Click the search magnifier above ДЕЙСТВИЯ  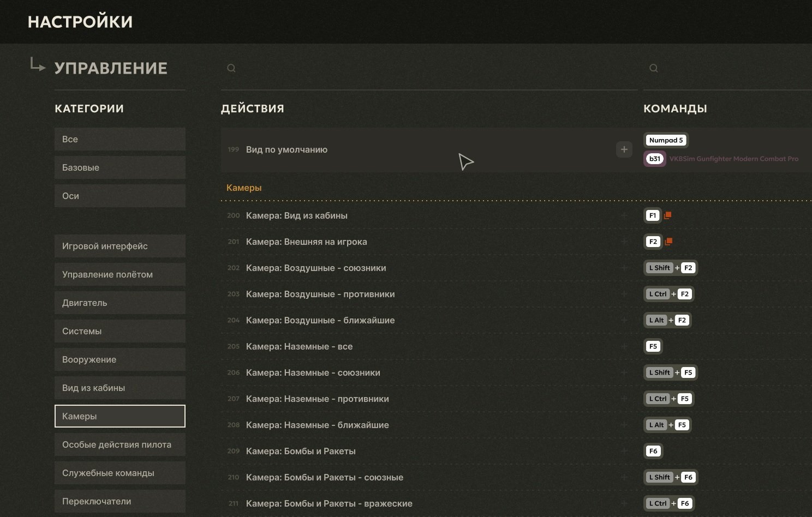click(x=231, y=68)
